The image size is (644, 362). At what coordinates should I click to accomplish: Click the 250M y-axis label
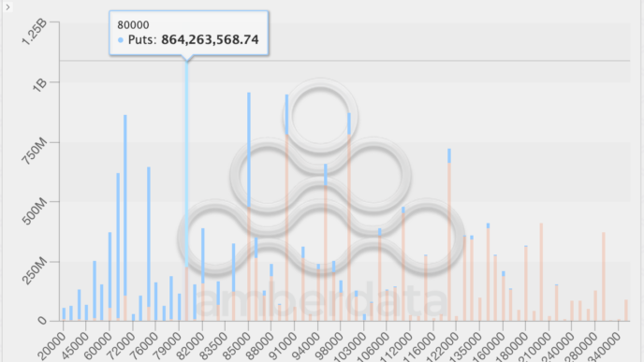tap(35, 271)
